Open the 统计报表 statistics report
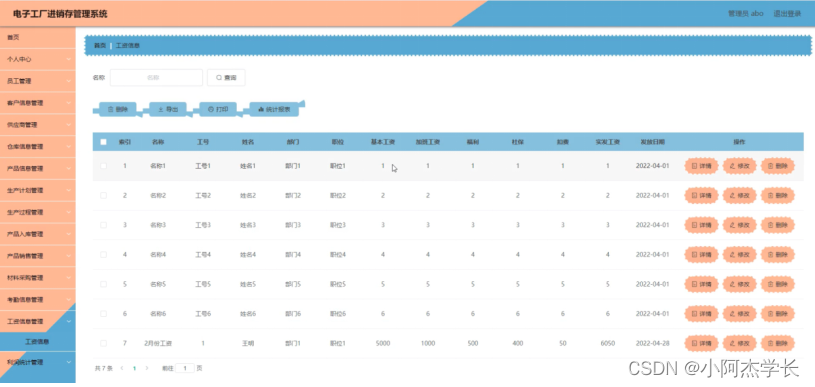The height and width of the screenshot is (387, 815). click(274, 110)
